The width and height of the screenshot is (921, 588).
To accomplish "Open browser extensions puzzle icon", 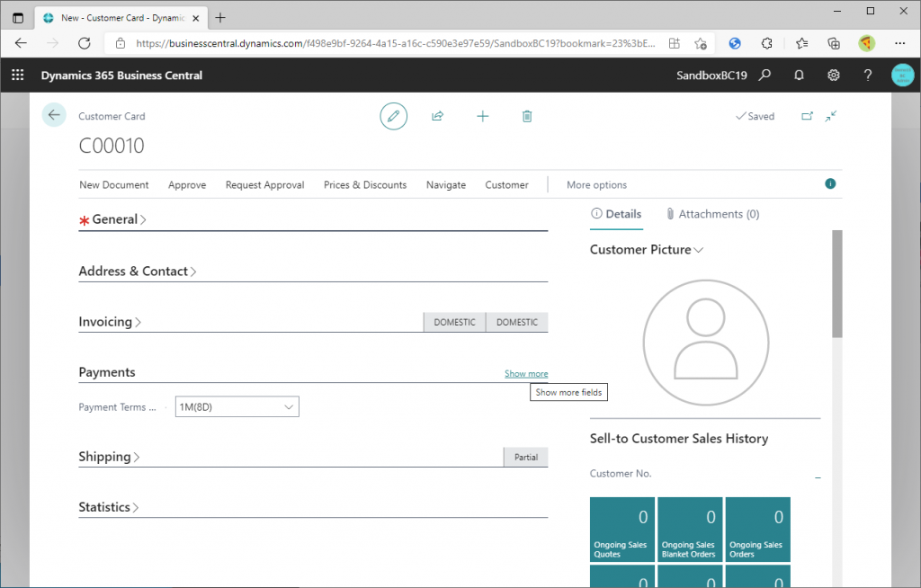I will click(766, 43).
